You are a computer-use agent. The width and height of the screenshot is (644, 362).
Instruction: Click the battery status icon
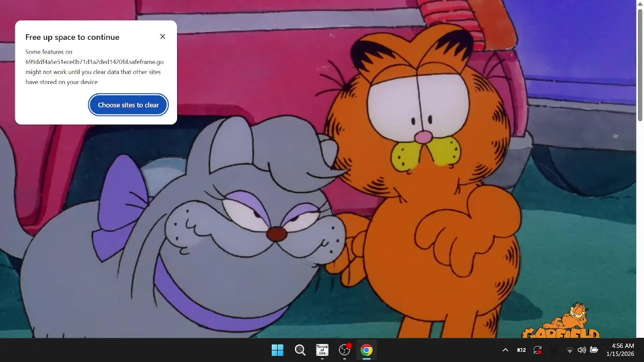(594, 350)
